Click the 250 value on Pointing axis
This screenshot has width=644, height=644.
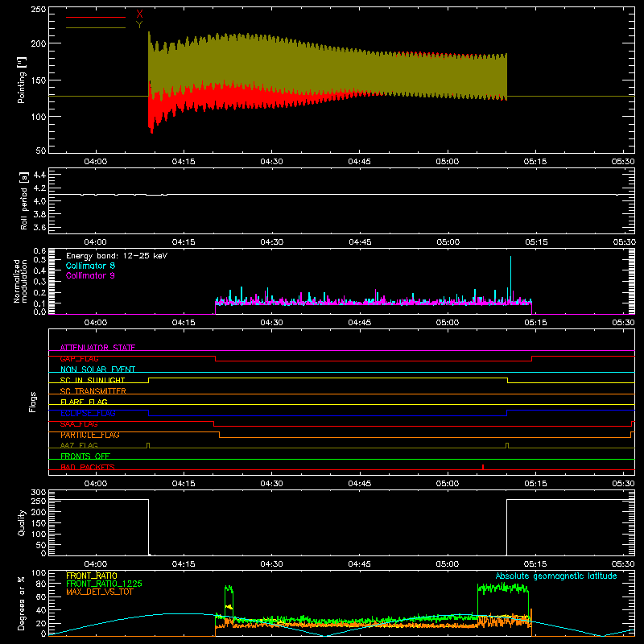tap(39, 9)
